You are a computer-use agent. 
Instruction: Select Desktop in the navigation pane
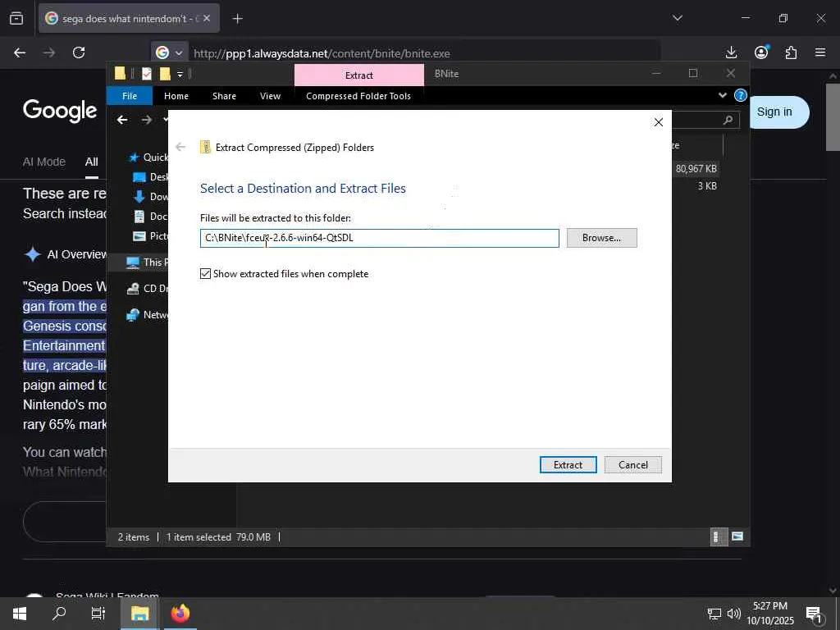[x=150, y=177]
